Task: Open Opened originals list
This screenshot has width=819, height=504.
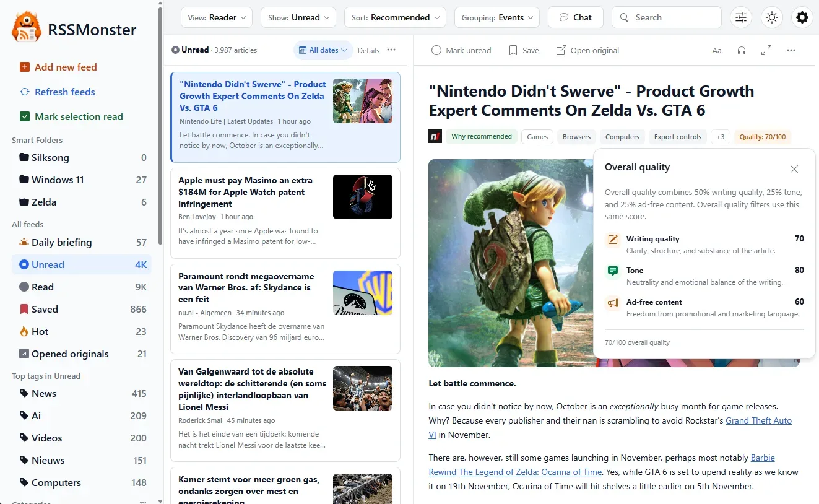Action: click(83, 354)
